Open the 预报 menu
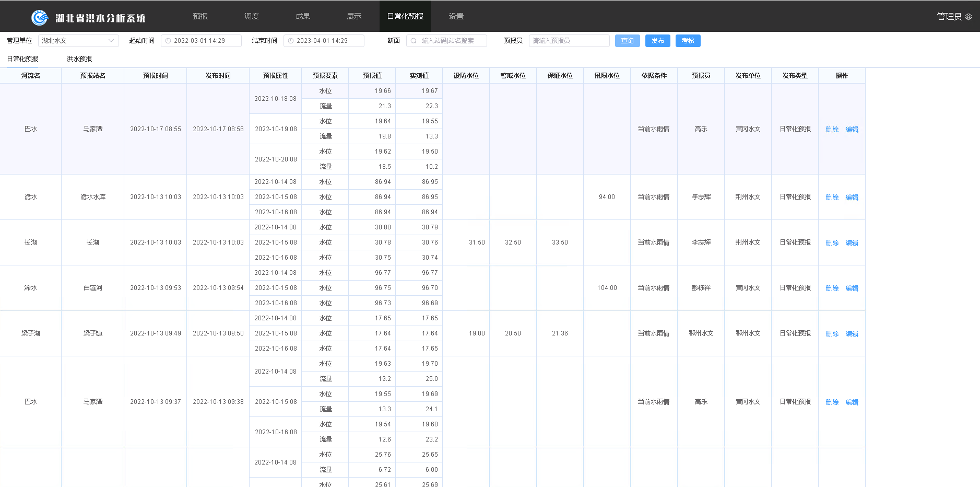 point(200,16)
